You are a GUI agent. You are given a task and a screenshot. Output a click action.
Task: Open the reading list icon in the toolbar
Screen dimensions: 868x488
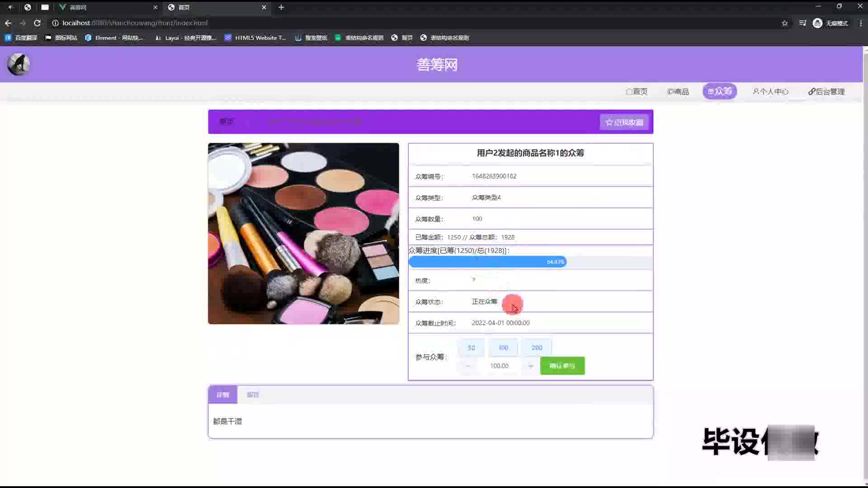pos(802,23)
